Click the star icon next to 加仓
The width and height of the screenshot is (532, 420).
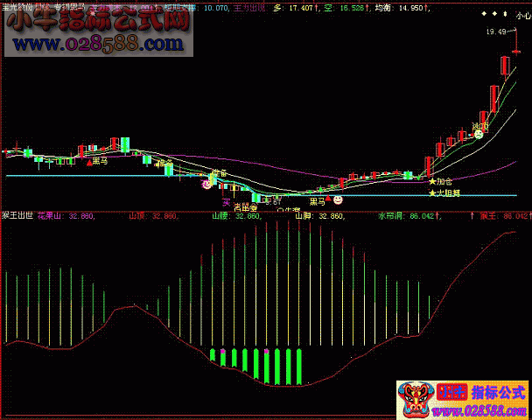pyautogui.click(x=431, y=181)
